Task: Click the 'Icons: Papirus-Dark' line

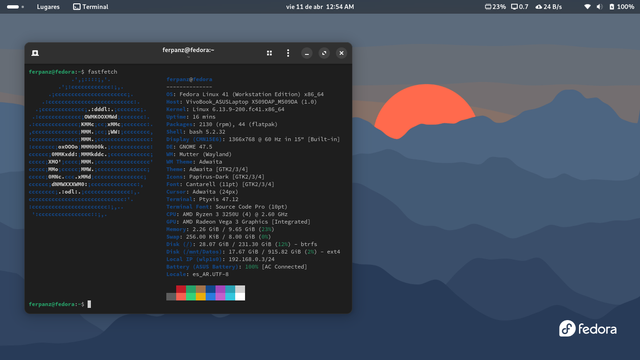Action: coord(215,177)
